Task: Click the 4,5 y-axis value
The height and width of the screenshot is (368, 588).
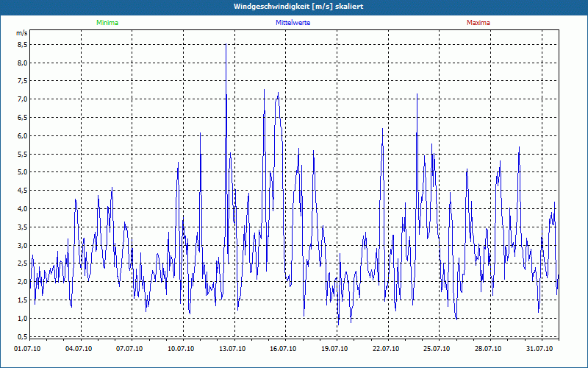Action: (23, 191)
